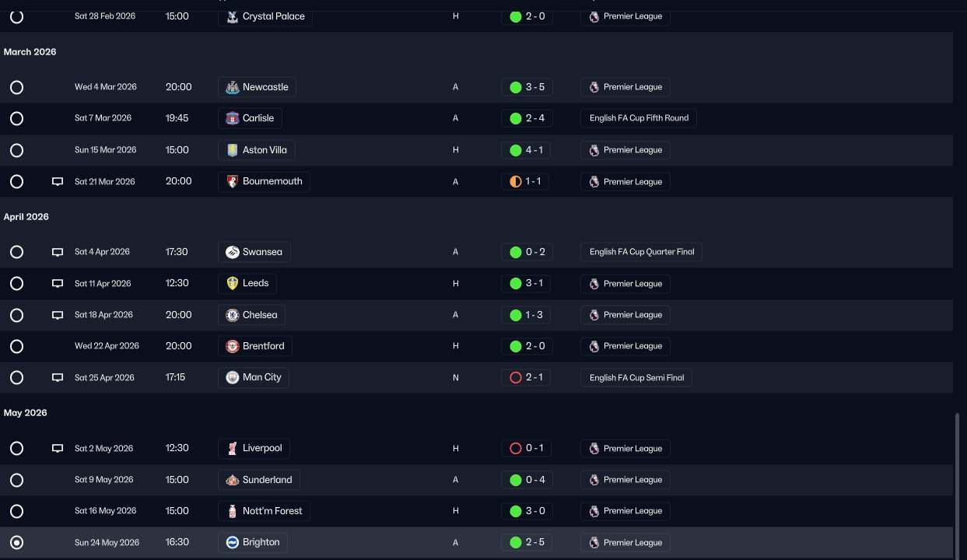Collapse the April 2026 fixtures group
Image resolution: width=967 pixels, height=560 pixels.
[x=26, y=217]
